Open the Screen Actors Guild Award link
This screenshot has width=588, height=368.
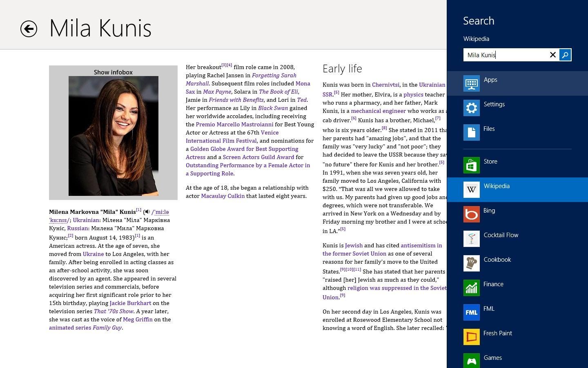point(258,157)
